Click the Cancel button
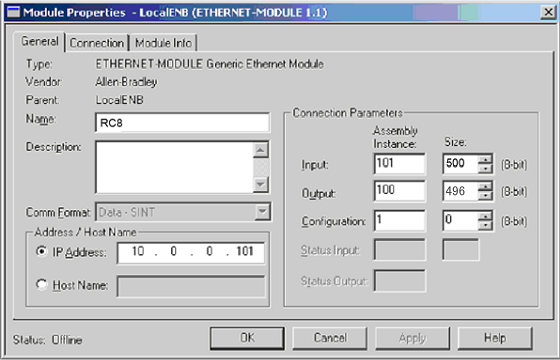 click(x=330, y=338)
